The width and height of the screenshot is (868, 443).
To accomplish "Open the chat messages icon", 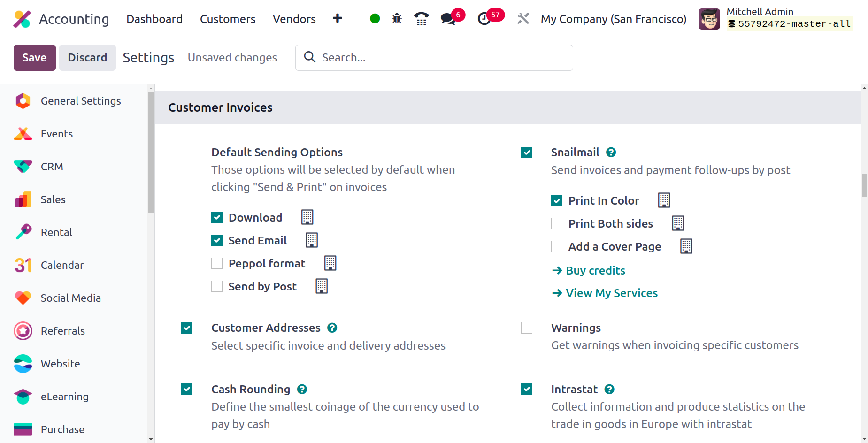I will [448, 19].
